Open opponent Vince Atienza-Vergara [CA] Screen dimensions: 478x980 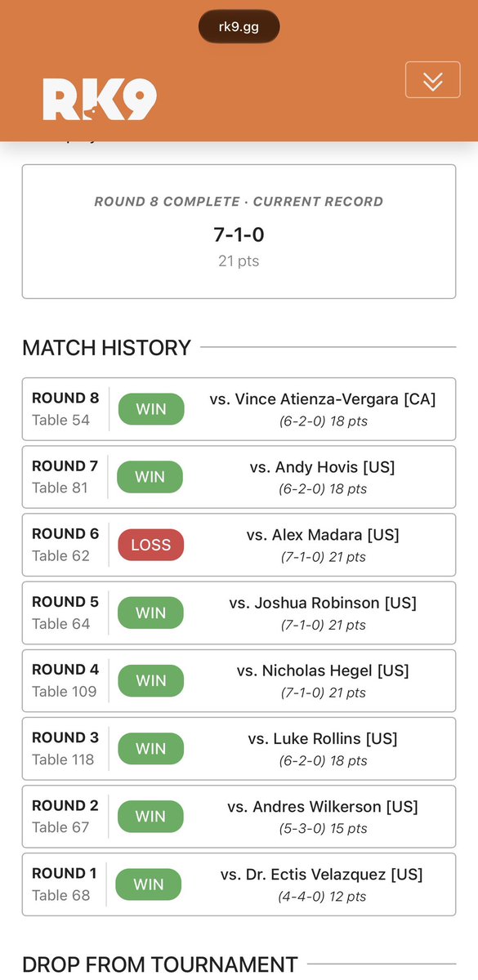(x=323, y=399)
